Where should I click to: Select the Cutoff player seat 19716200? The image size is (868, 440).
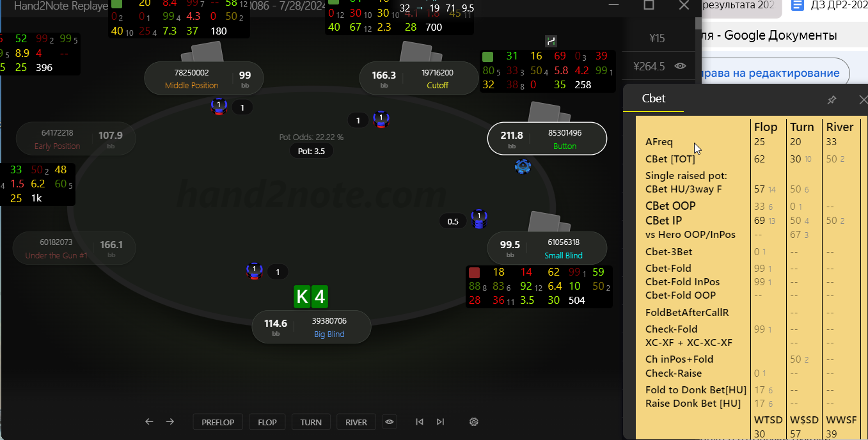[x=419, y=78]
